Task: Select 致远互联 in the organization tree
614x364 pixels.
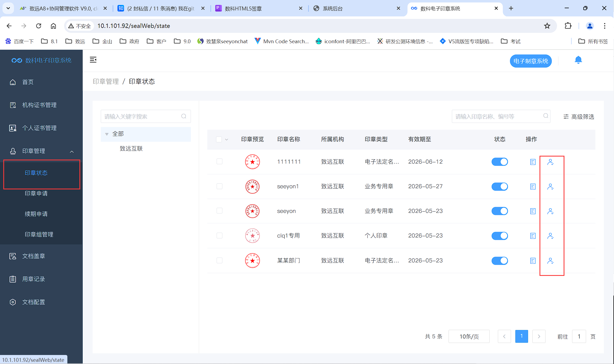Action: point(131,149)
